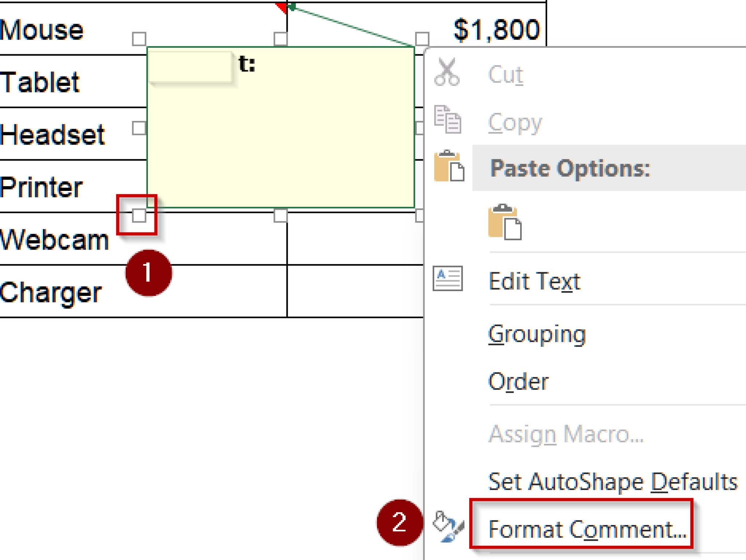This screenshot has height=560, width=746.
Task: Select the Webcam cell
Action: coord(55,239)
